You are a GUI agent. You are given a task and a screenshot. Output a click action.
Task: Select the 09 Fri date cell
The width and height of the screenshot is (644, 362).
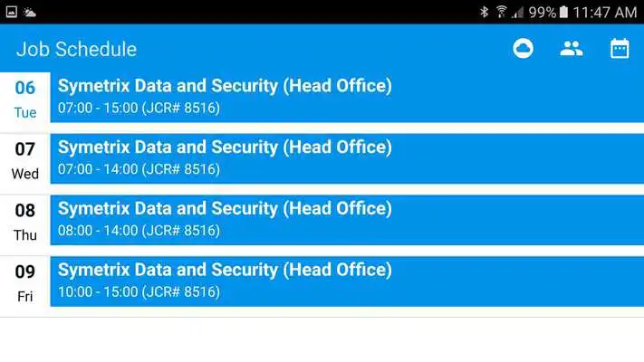coord(25,283)
